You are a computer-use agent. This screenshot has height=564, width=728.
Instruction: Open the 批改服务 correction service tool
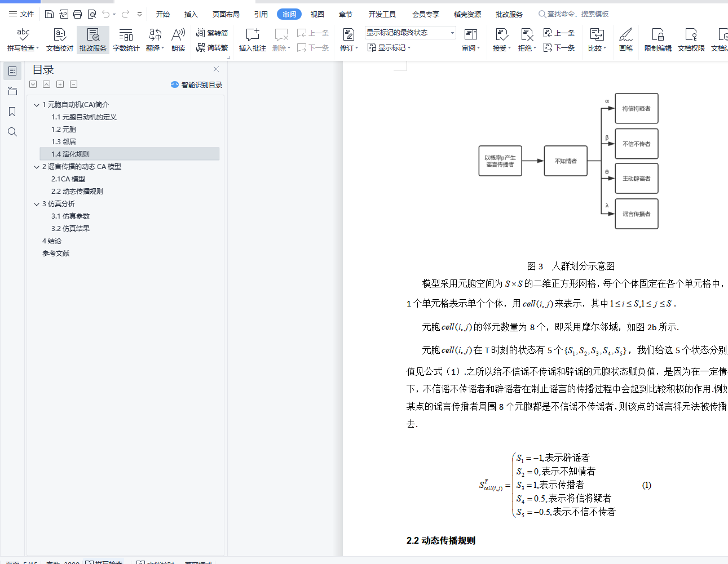(x=93, y=40)
